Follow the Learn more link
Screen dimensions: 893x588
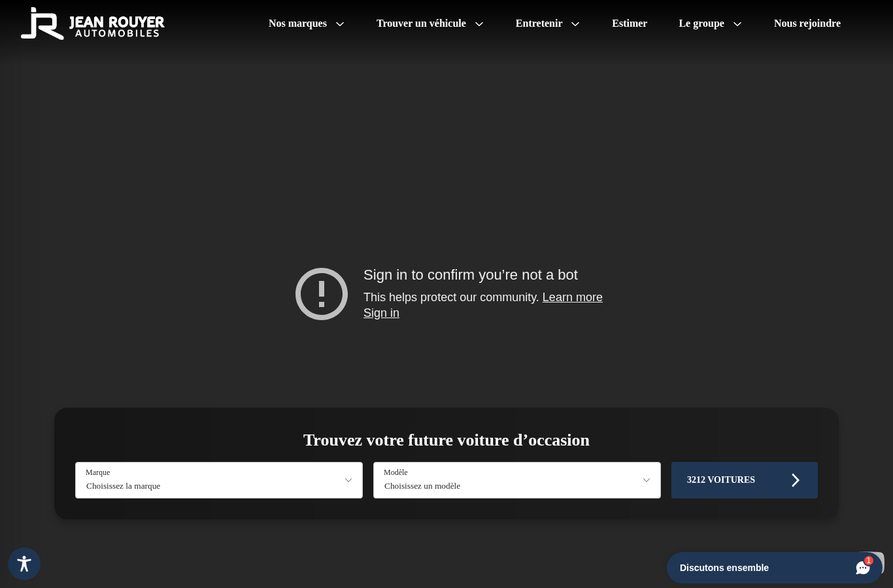point(573,297)
